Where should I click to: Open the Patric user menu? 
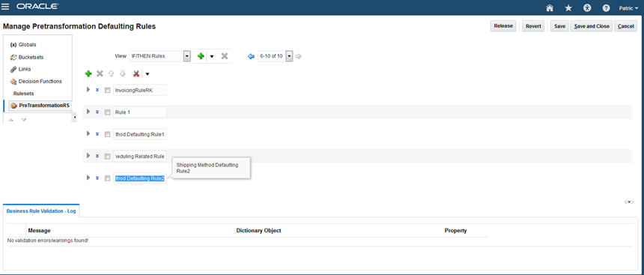click(628, 7)
